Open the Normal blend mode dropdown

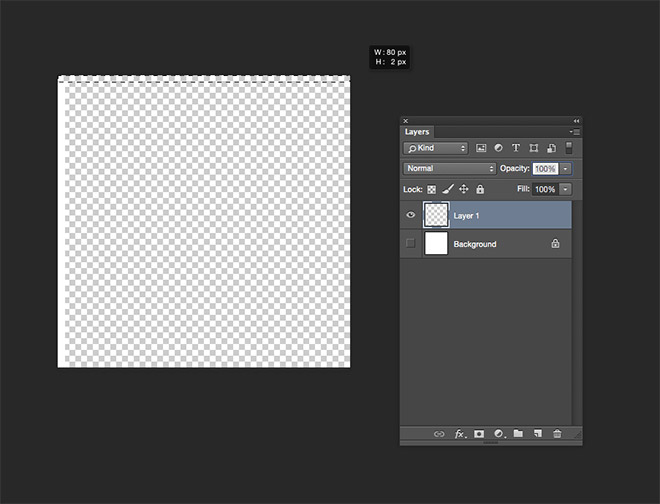pyautogui.click(x=449, y=169)
